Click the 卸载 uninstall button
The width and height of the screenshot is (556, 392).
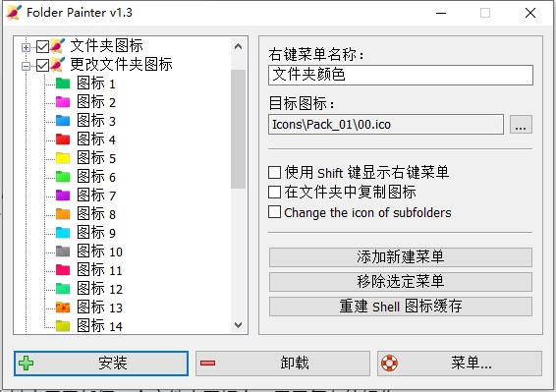[x=283, y=364]
